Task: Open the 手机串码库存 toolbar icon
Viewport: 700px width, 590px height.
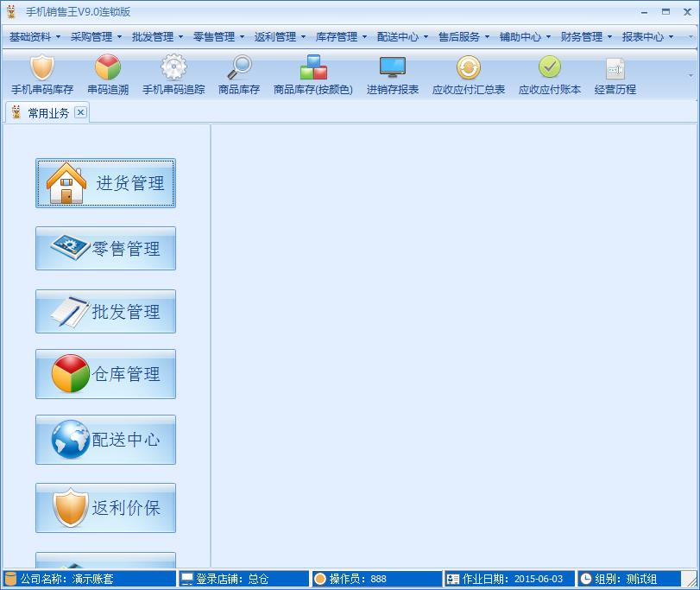Action: 41,73
